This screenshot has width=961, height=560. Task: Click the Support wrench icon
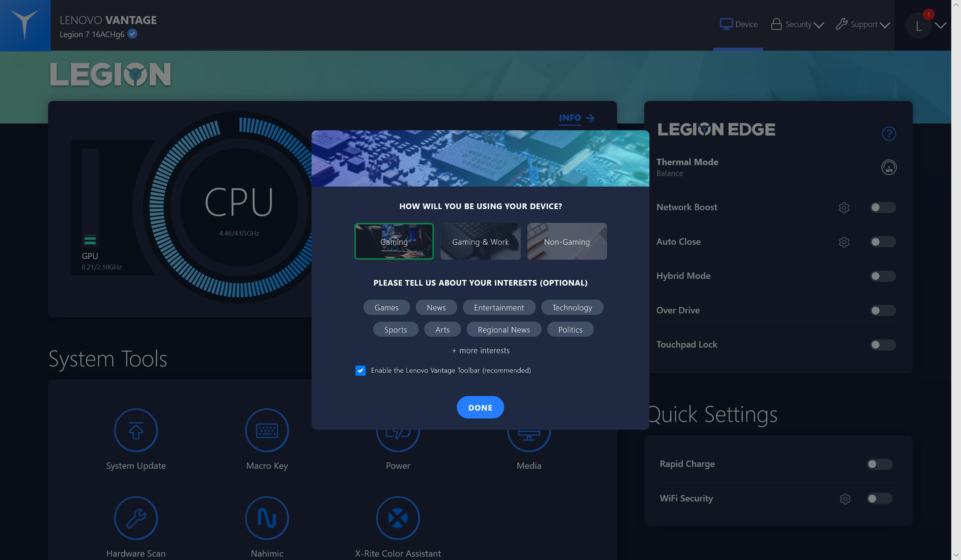tap(841, 24)
